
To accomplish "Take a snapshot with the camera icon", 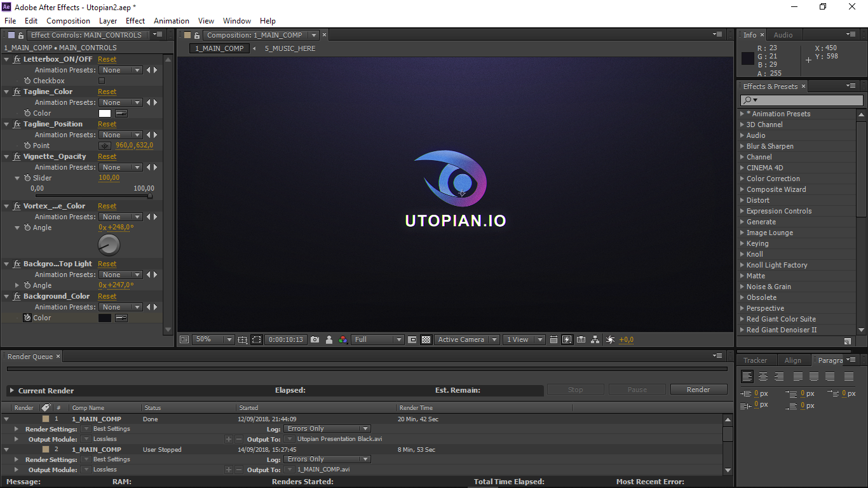I will pos(315,339).
